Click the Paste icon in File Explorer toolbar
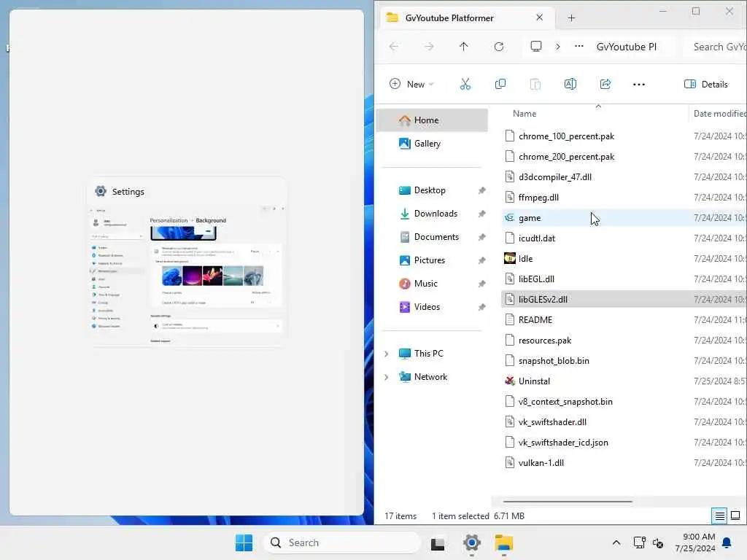 535,85
